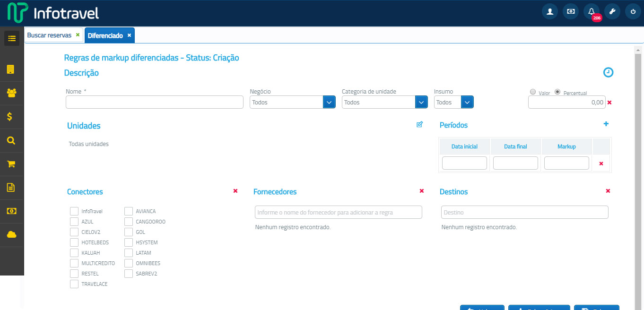Open the Categoria de unidade dropdown

click(421, 102)
